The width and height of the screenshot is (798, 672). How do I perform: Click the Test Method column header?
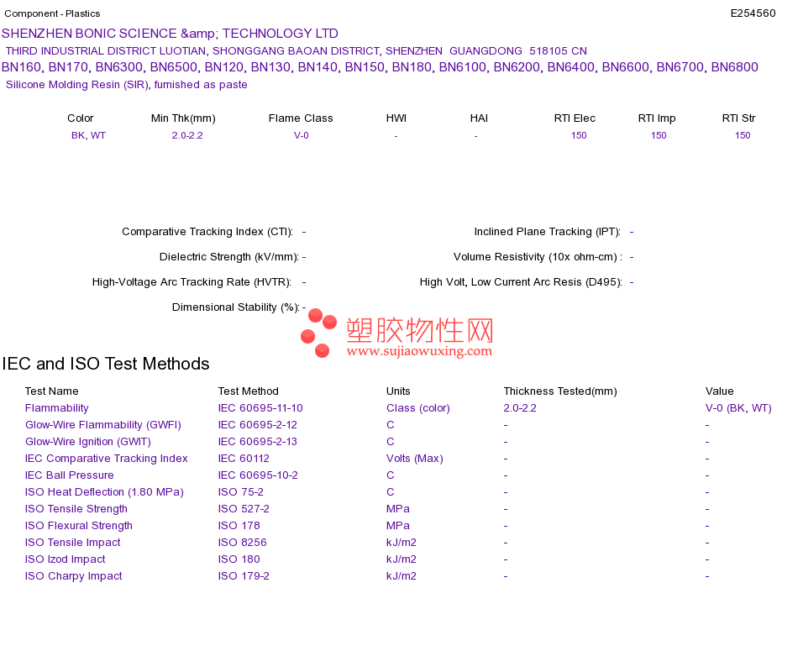click(249, 391)
